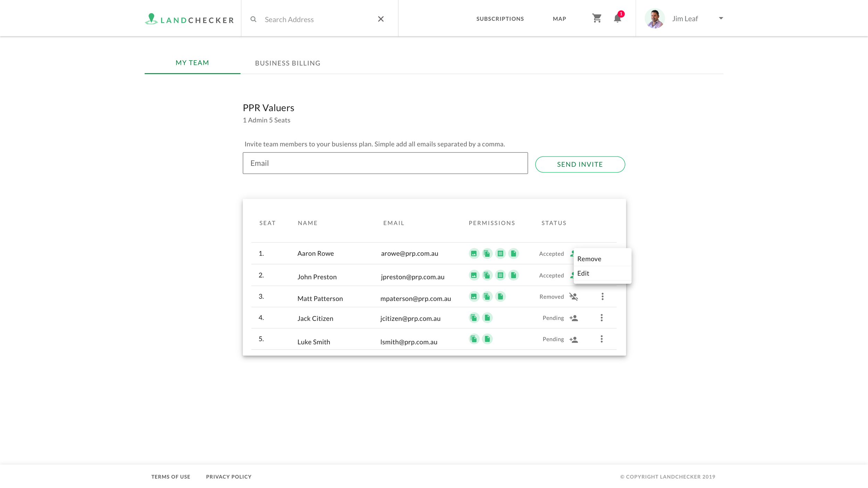Click Jack Citizen's pending add-user icon
Screen dimensions: 868x488
[x=574, y=318]
